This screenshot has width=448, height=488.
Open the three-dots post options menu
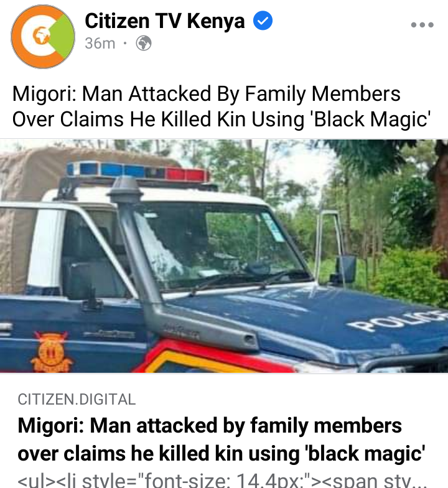coord(422,25)
